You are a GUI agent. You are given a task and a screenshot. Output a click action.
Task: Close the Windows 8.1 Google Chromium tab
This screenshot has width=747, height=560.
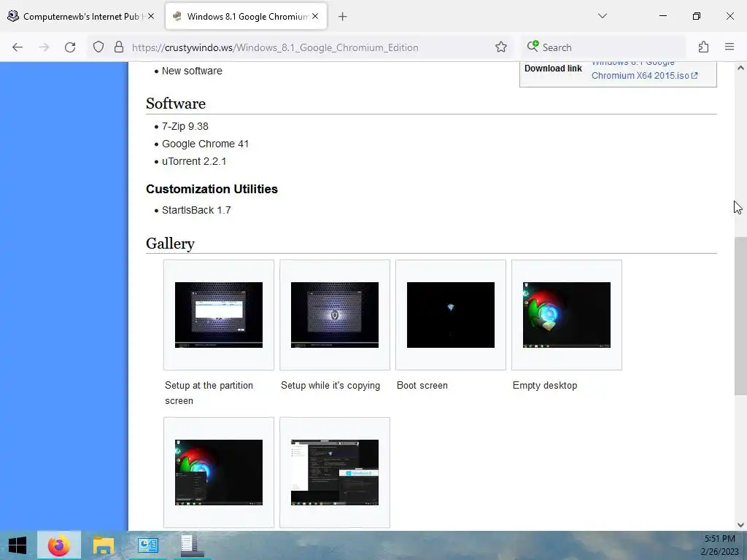(315, 16)
